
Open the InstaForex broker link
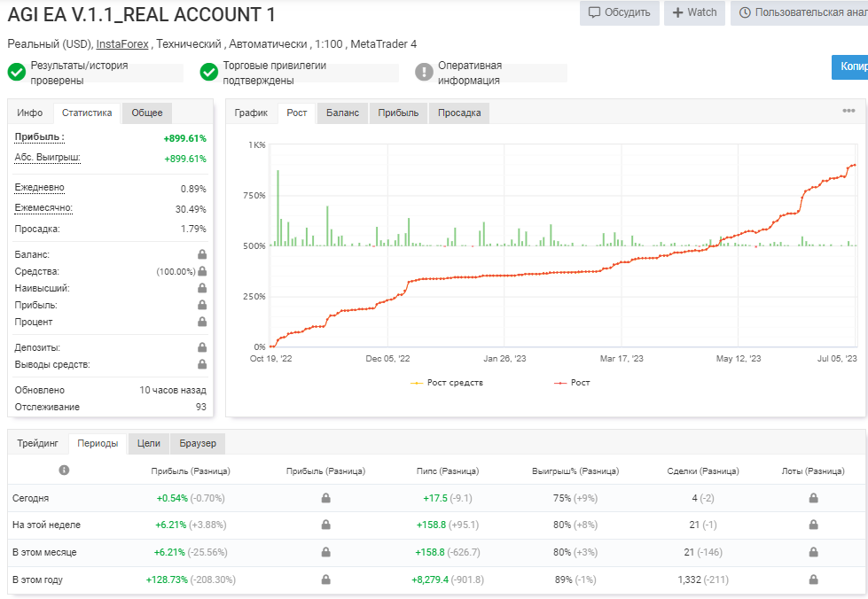[x=122, y=43]
